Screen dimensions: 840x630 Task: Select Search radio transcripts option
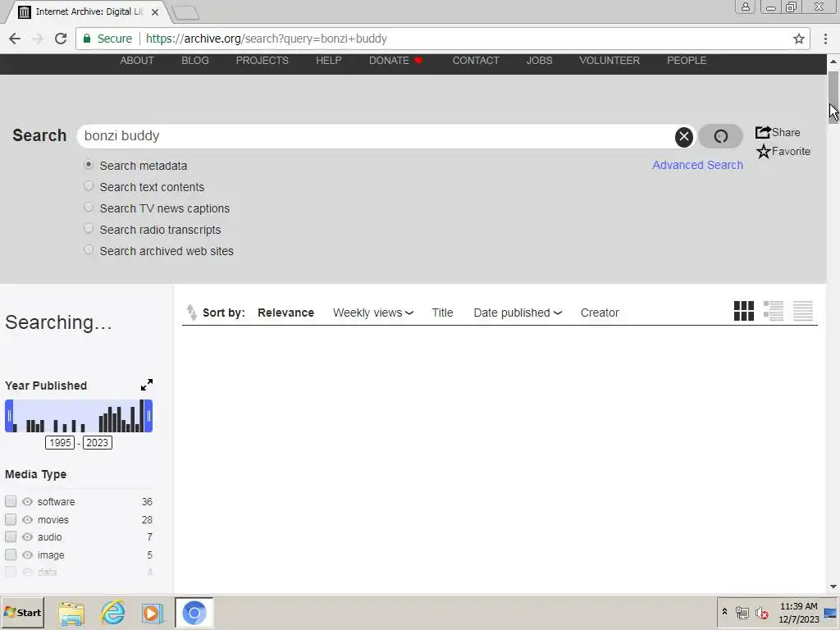coord(89,229)
